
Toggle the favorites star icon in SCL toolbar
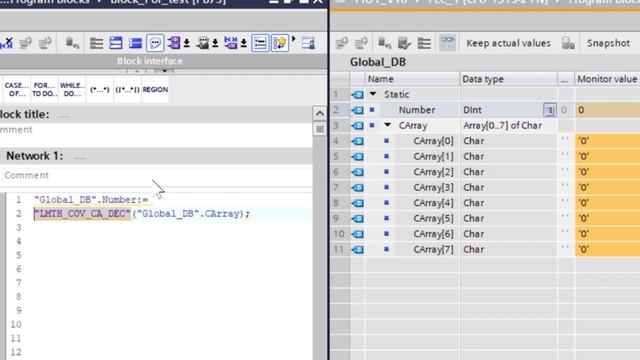280,43
